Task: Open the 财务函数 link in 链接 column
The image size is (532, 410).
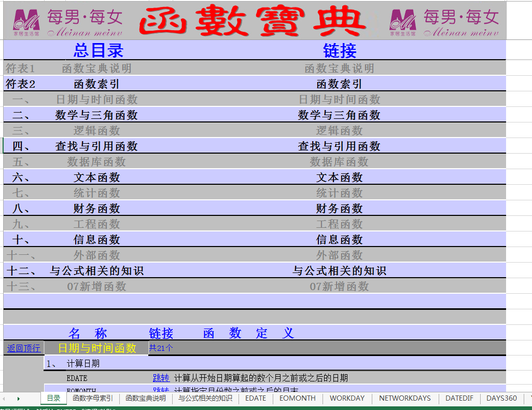Action: 339,209
